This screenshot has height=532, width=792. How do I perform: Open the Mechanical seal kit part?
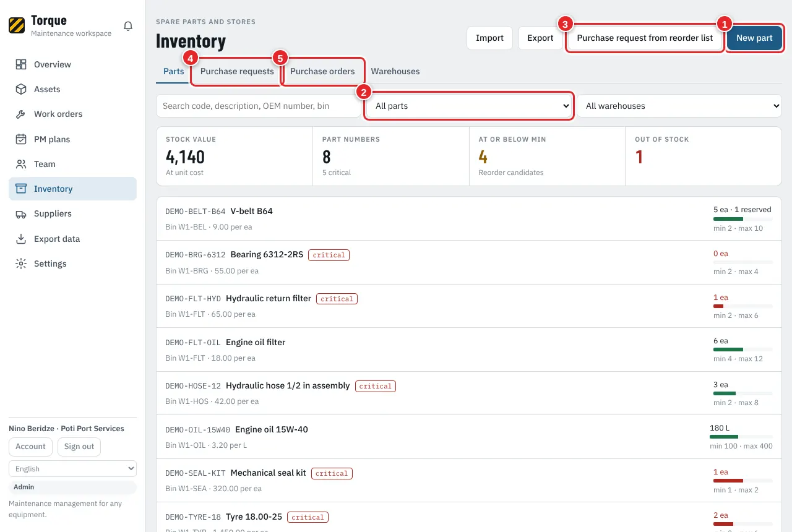[x=469, y=480]
